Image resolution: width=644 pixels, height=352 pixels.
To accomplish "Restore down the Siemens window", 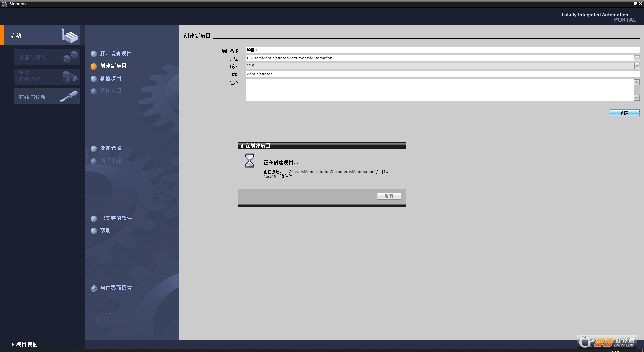I will tap(635, 4).
